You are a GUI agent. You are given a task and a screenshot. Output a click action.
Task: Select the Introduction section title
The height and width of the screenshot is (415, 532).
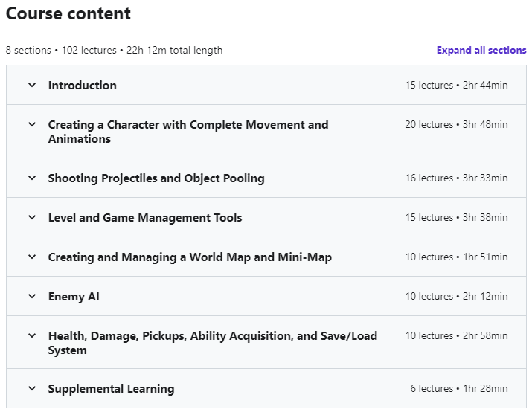[x=83, y=85]
